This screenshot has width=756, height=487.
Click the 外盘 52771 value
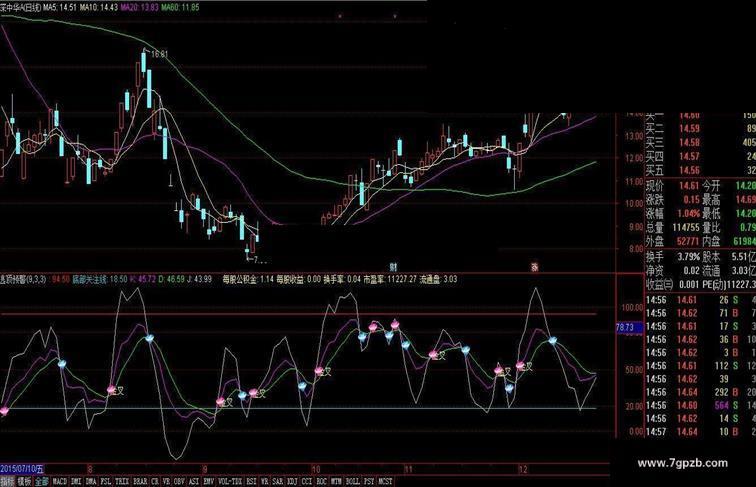[673, 241]
